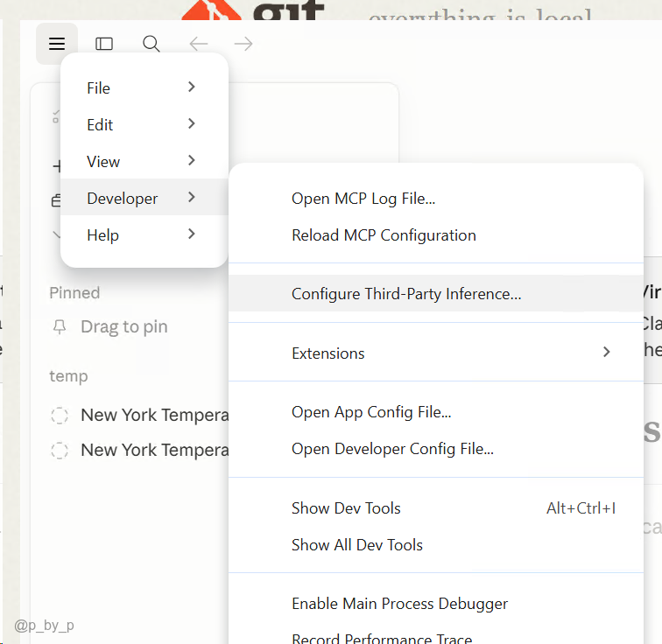This screenshot has width=662, height=644.
Task: Open the View menu
Action: coord(144,161)
